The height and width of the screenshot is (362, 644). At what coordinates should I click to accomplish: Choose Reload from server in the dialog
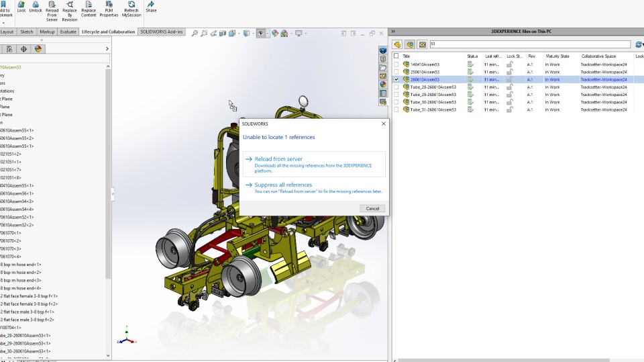278,159
